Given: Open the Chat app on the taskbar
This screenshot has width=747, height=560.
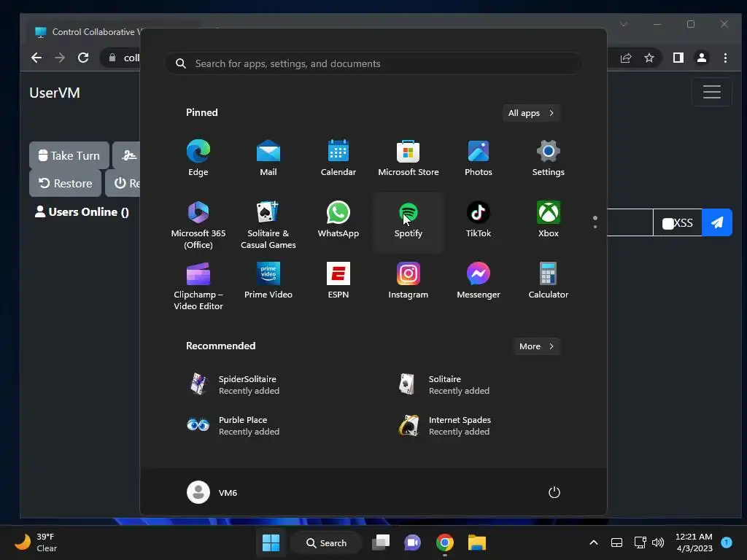Looking at the screenshot, I should (413, 542).
